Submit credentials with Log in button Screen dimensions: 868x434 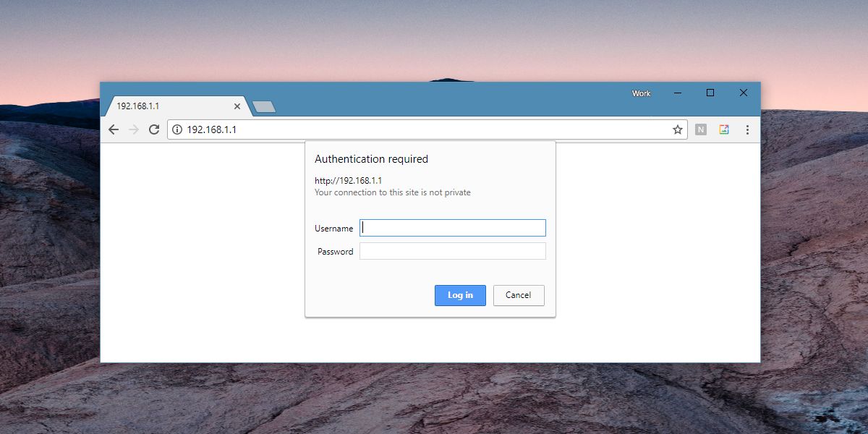click(x=460, y=295)
